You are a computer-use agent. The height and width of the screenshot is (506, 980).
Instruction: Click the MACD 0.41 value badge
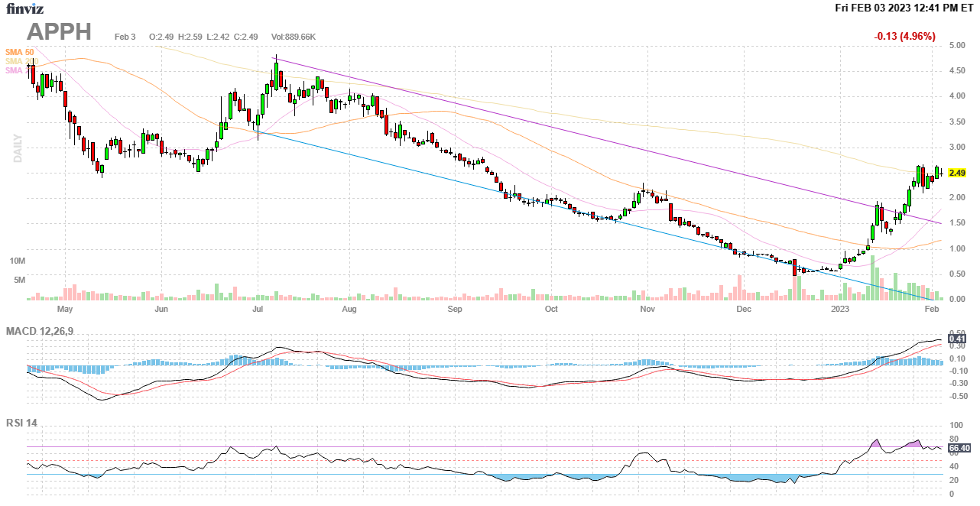[956, 339]
